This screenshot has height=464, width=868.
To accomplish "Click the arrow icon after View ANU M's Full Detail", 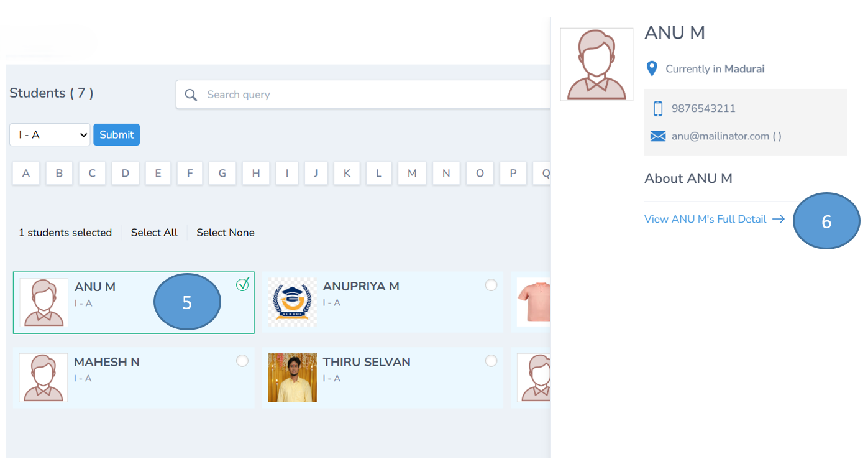I will 777,219.
